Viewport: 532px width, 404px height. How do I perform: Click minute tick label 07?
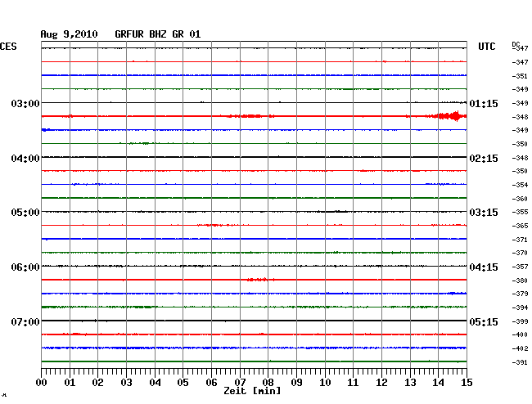pyautogui.click(x=240, y=383)
